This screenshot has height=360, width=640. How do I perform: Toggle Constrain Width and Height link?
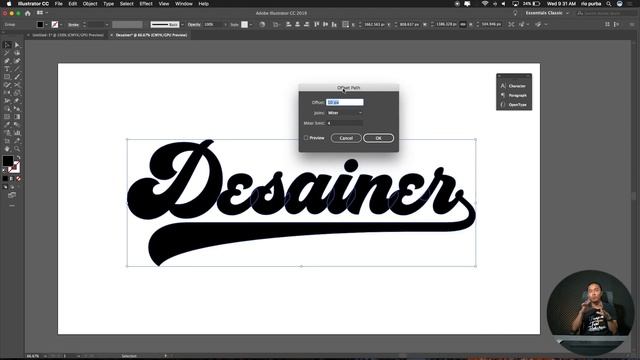point(463,24)
